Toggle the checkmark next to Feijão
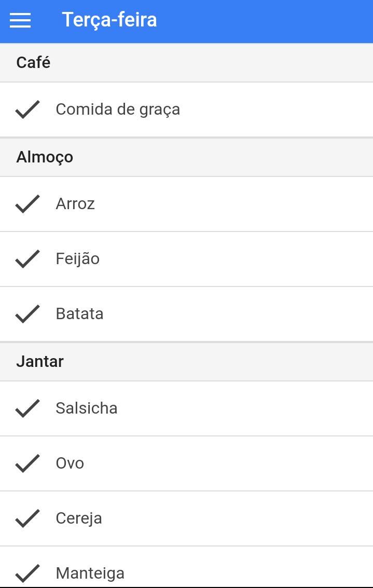 [27, 259]
